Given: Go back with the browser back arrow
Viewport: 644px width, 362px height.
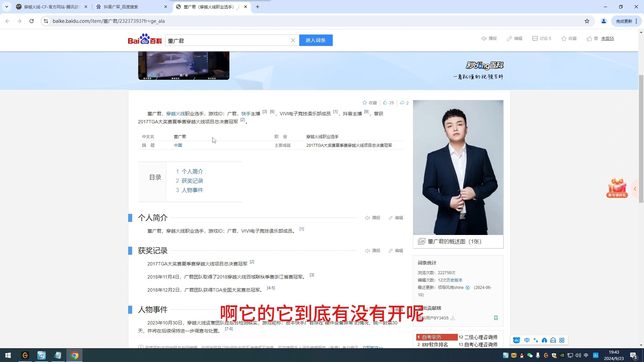Looking at the screenshot, I should [7, 21].
